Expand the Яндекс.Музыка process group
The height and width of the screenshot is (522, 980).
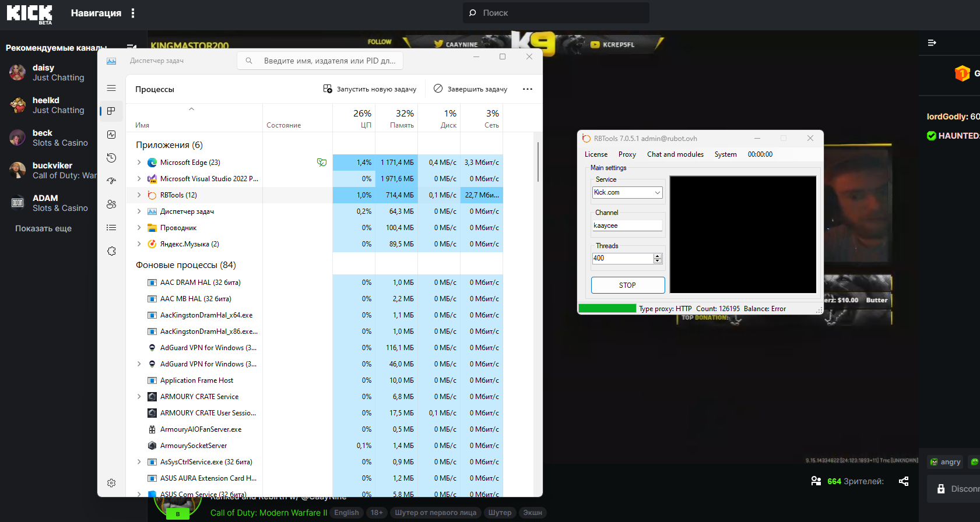(x=139, y=244)
